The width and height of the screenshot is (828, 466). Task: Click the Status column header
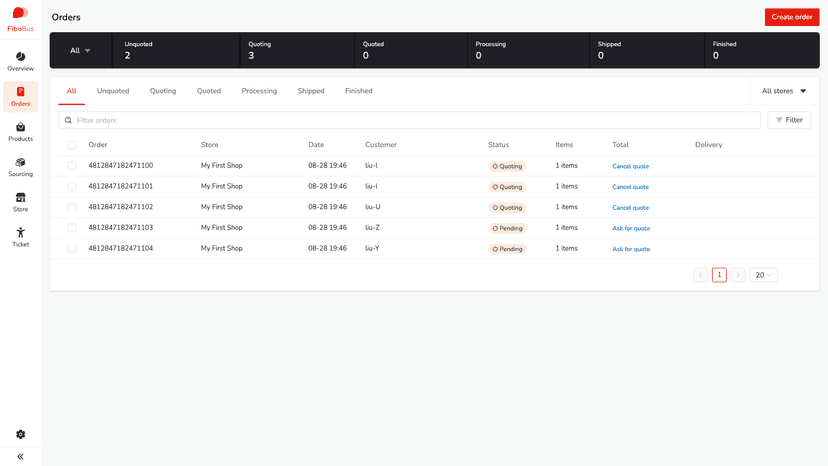(498, 145)
